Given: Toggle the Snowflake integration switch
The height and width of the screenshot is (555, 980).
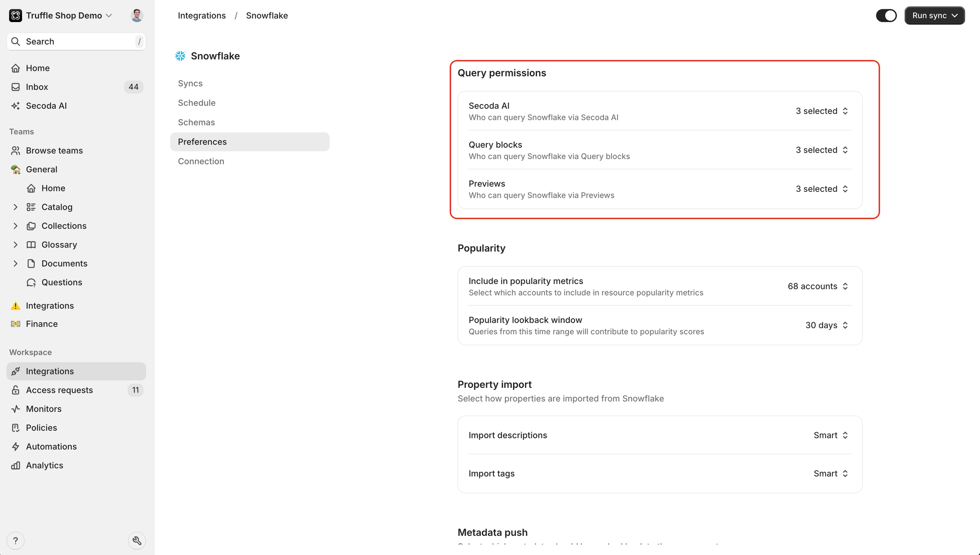Looking at the screenshot, I should pyautogui.click(x=886, y=16).
